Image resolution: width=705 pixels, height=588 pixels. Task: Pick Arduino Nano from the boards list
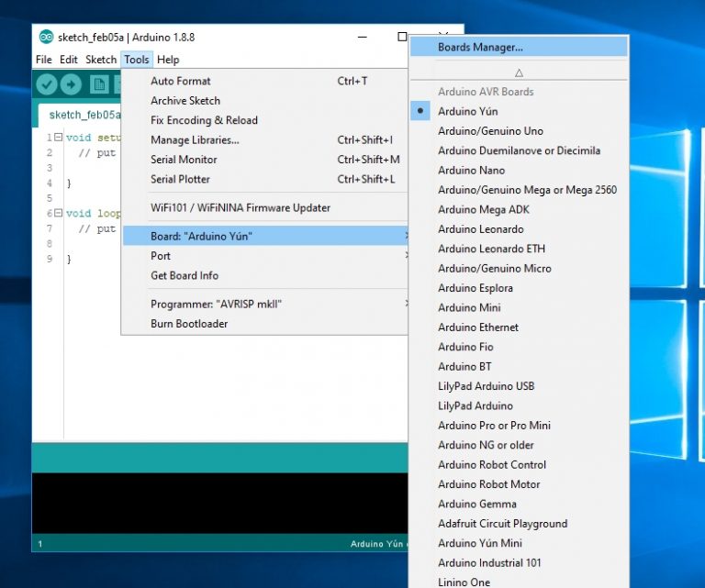pos(471,171)
